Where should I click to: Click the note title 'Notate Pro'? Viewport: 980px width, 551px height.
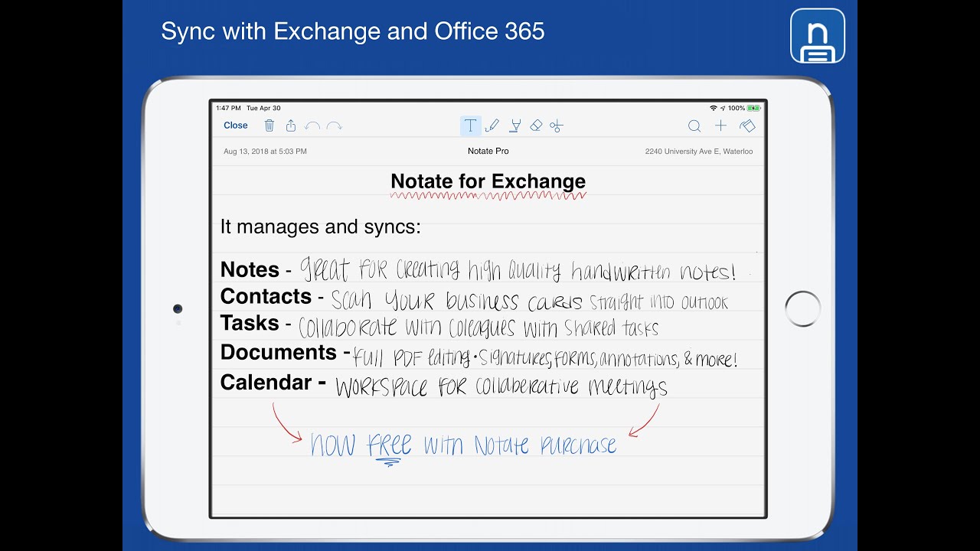click(x=488, y=152)
